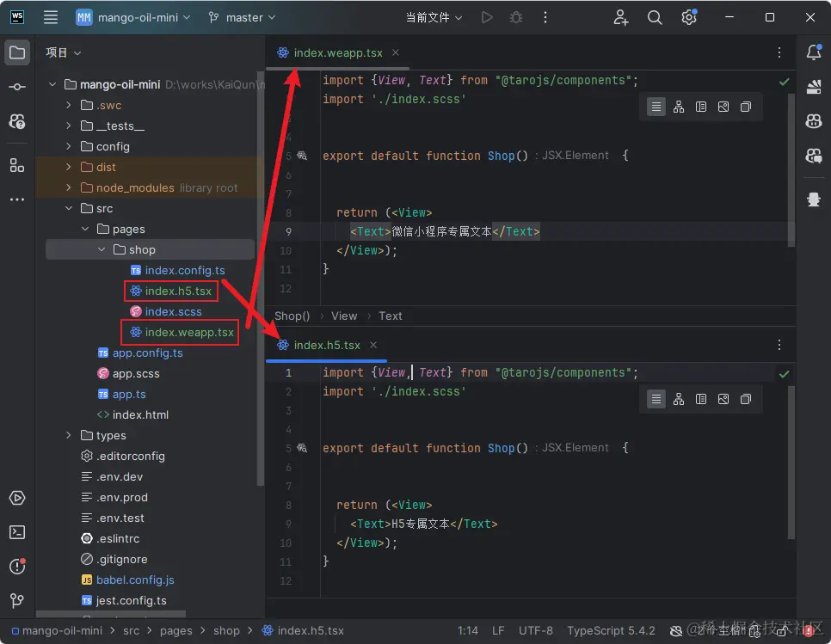Open the IDE settings gear
831x644 pixels.
coord(688,17)
